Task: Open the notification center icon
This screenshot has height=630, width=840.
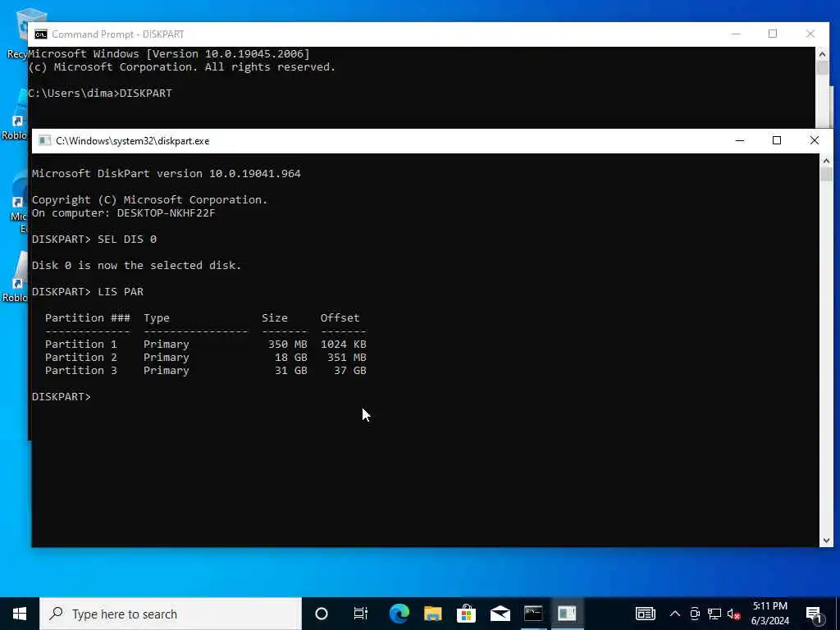Action: (814, 614)
